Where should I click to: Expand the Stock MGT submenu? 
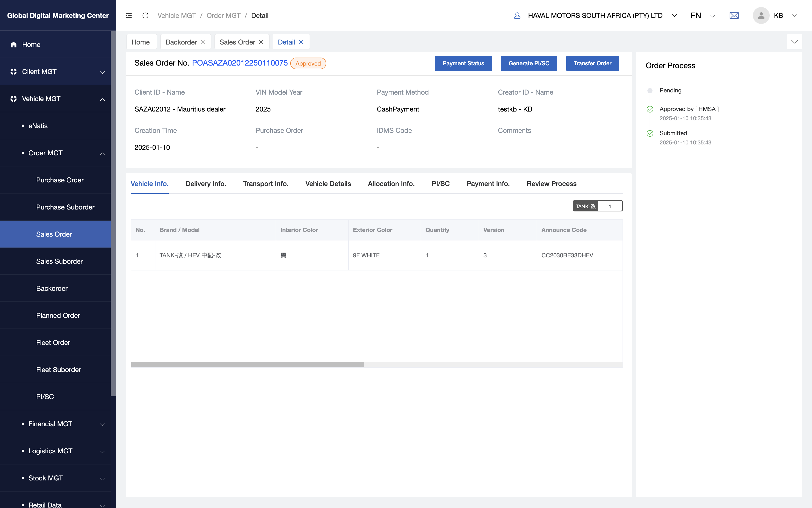[x=102, y=479]
